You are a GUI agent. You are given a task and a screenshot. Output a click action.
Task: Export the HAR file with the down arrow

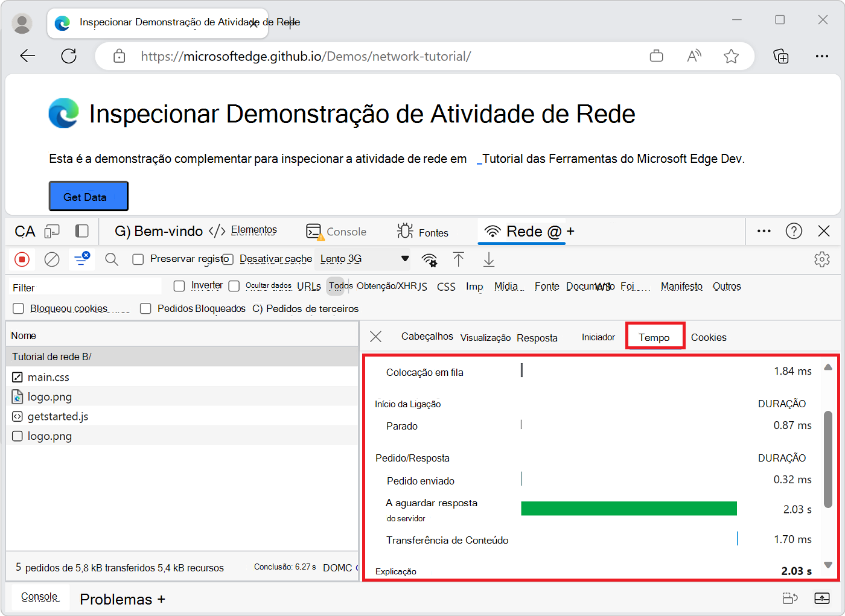[489, 259]
